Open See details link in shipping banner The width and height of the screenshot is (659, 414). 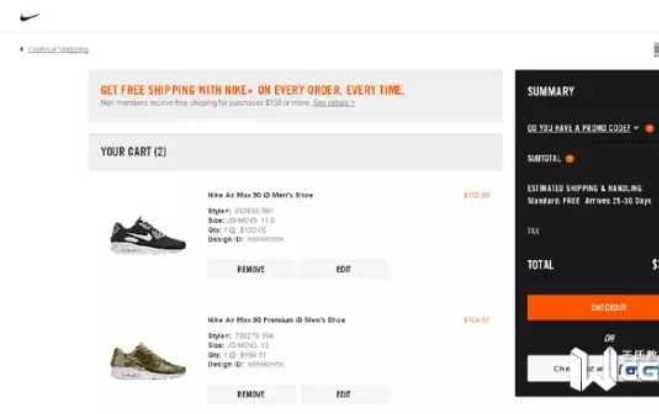[x=334, y=103]
